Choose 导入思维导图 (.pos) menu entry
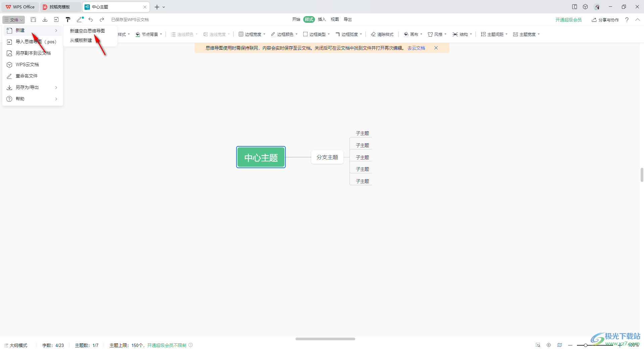This screenshot has height=349, width=644. click(x=33, y=42)
